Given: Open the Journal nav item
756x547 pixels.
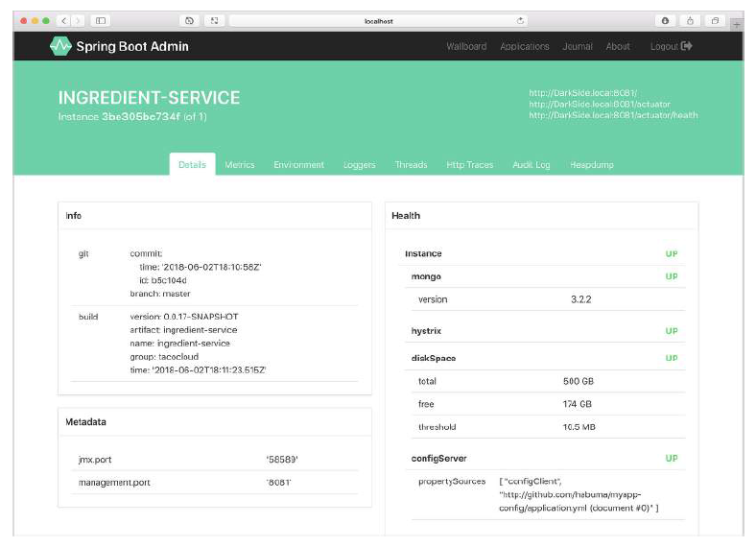Looking at the screenshot, I should coord(578,46).
